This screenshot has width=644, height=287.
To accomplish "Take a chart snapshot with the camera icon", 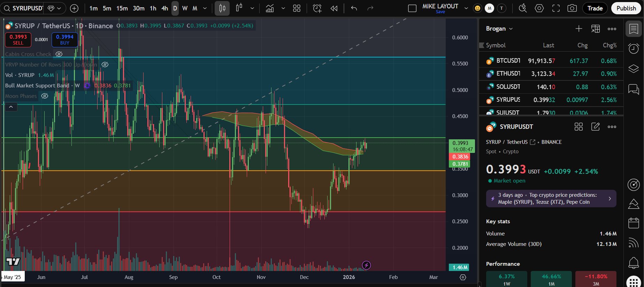I will pos(572,8).
